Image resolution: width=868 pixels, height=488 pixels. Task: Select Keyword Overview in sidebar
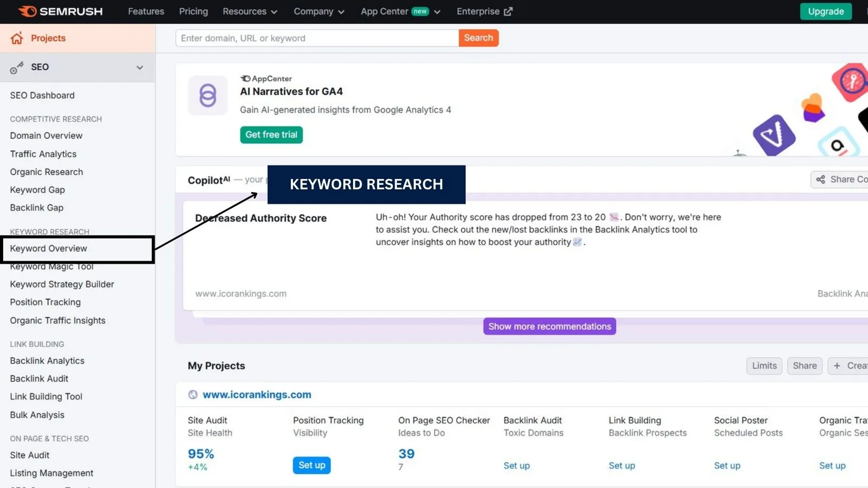coord(48,248)
